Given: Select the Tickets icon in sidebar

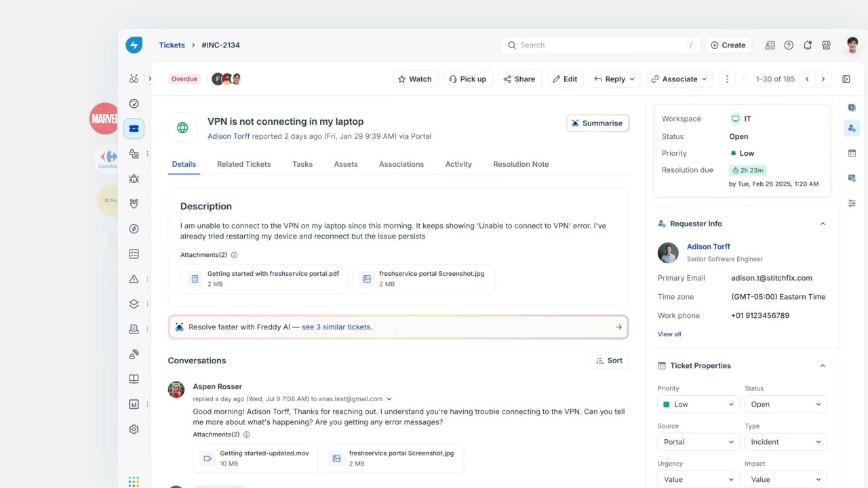Looking at the screenshot, I should 134,129.
